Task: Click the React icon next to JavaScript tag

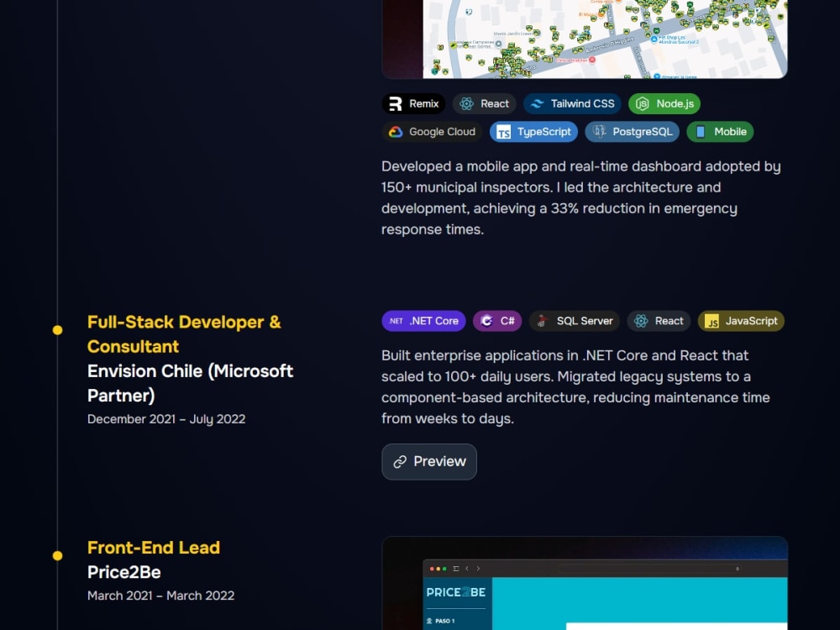Action: pos(641,321)
